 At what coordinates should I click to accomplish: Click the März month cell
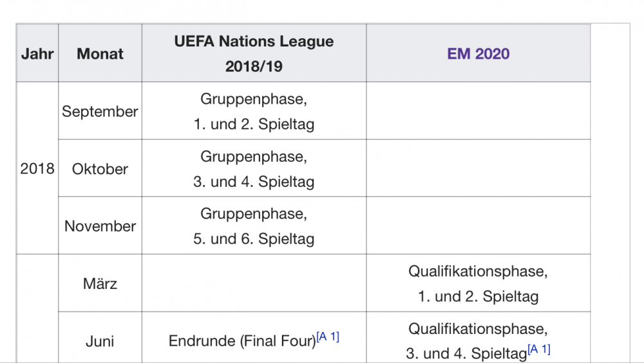100,283
